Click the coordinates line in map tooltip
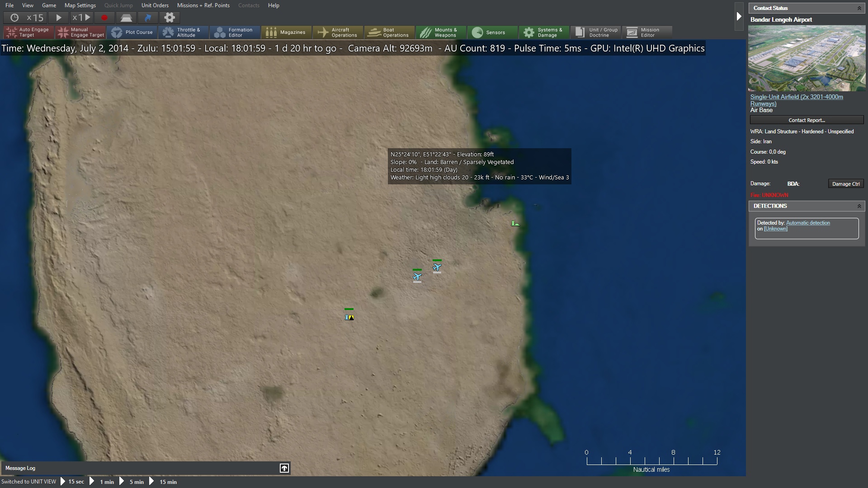Image resolution: width=868 pixels, height=488 pixels. coord(442,155)
